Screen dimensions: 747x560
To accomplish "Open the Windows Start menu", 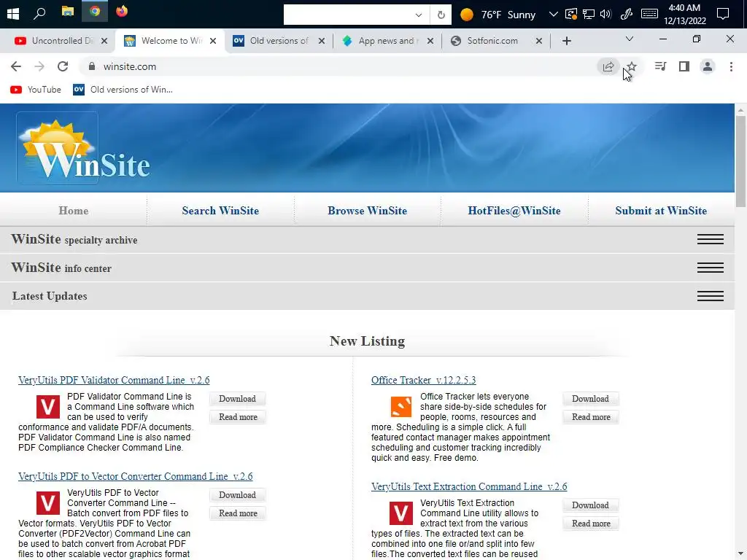I will [13, 13].
